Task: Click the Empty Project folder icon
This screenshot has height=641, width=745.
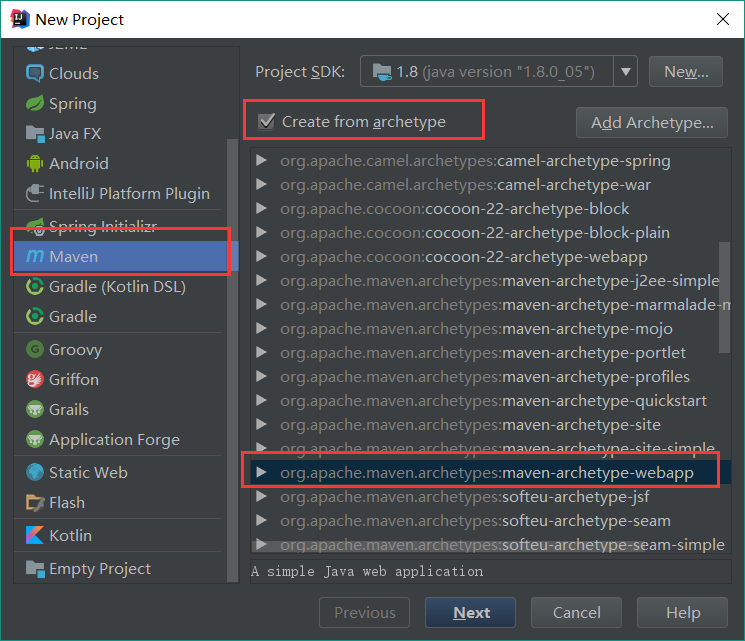Action: pyautogui.click(x=35, y=568)
